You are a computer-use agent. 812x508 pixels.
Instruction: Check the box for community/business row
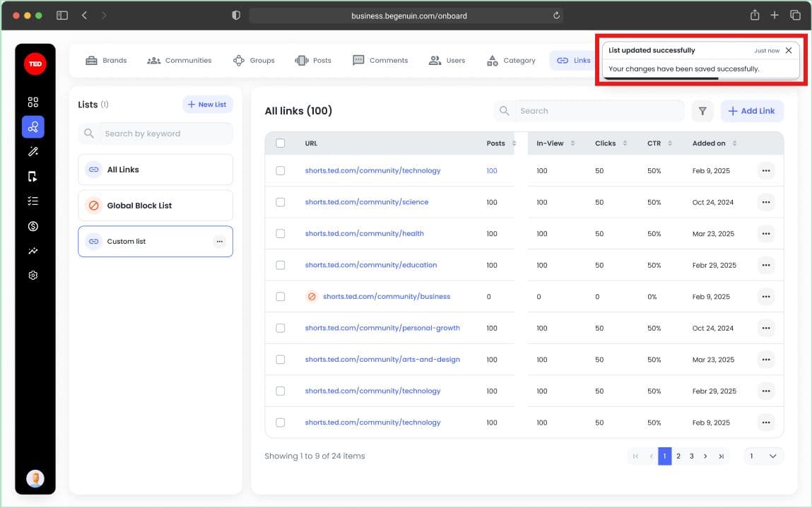pos(280,297)
